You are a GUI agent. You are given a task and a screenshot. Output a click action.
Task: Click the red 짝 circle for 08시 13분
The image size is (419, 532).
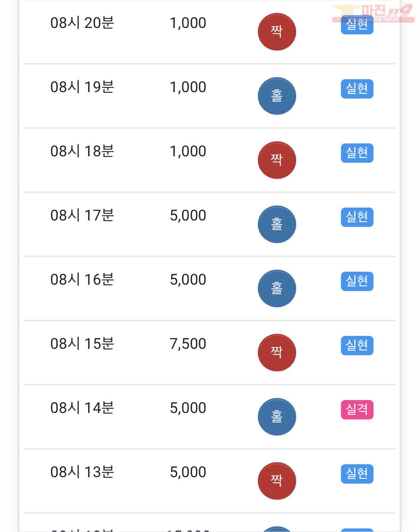point(277,481)
